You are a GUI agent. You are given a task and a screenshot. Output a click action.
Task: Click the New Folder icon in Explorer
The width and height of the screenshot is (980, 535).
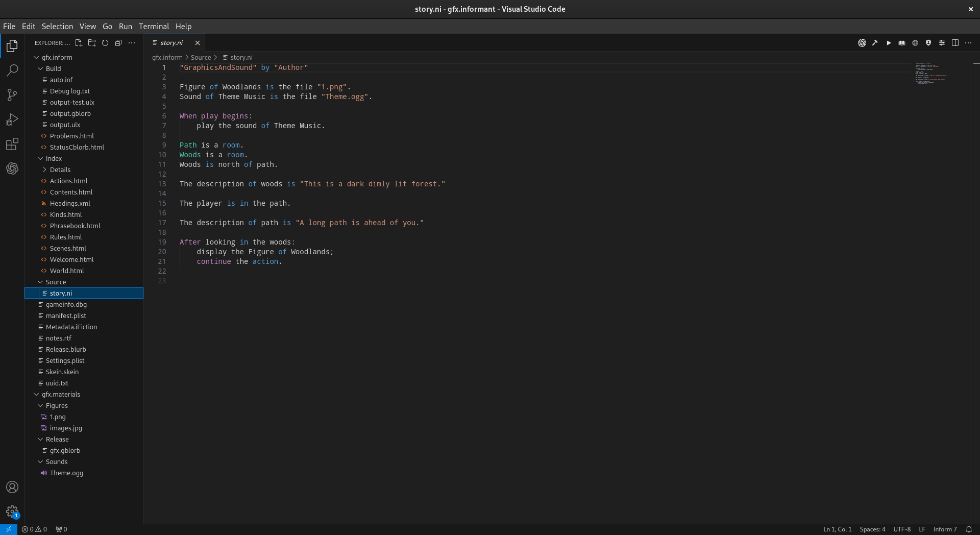tap(92, 43)
